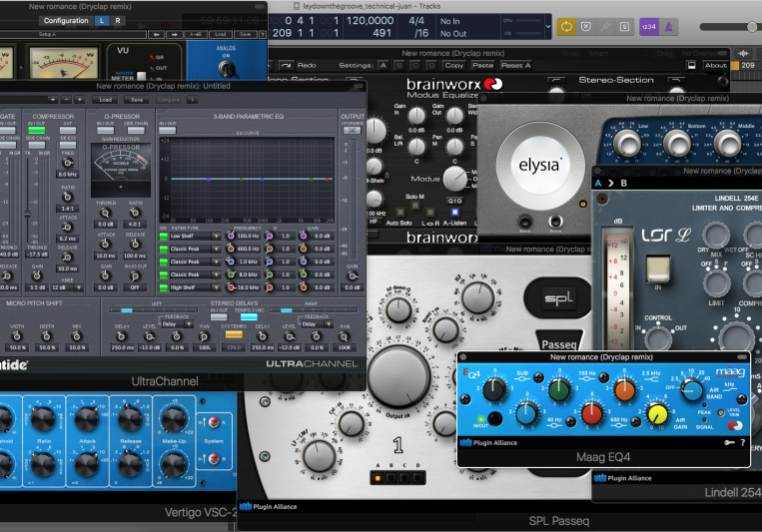Click the Maag EQ4 black SUB knob
Viewport: 762px width, 532px height.
(494, 388)
